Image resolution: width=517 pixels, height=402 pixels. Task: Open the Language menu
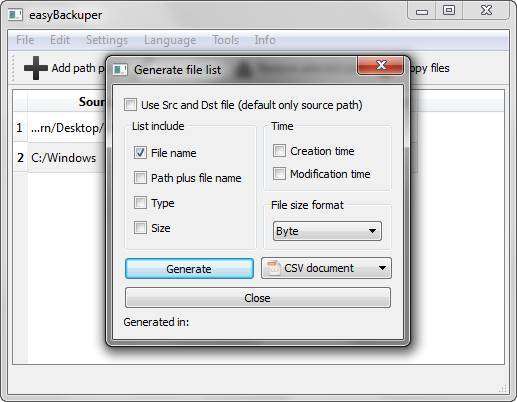[x=170, y=40]
